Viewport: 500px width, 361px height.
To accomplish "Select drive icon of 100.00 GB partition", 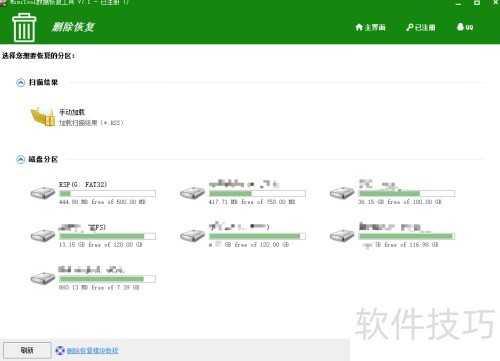I will [x=342, y=193].
